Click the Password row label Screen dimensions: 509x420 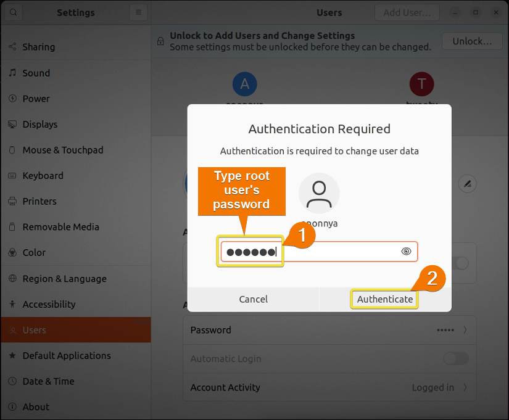[x=210, y=330]
